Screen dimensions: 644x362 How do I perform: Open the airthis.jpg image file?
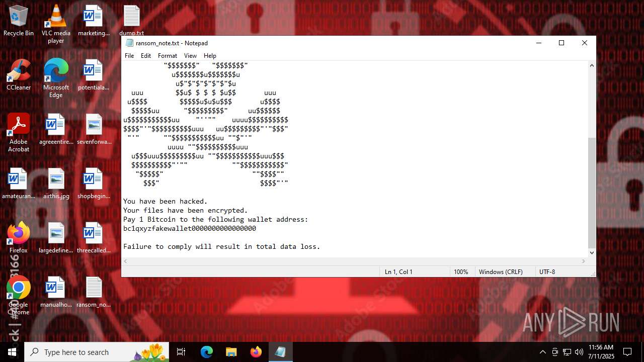point(56,184)
